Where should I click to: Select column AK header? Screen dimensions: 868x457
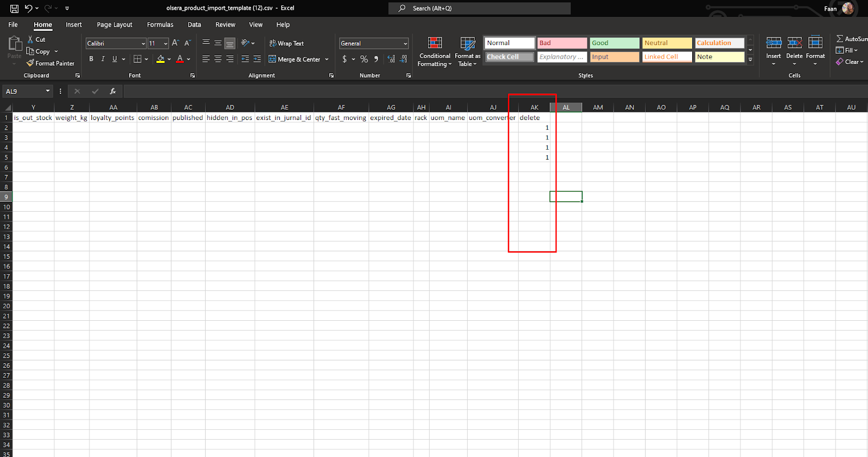pos(534,107)
